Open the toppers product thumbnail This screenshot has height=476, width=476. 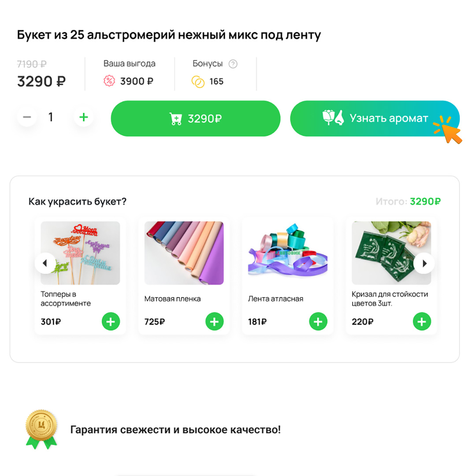pos(81,253)
